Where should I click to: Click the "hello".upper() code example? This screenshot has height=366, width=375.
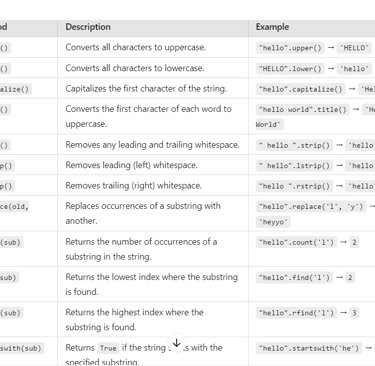click(290, 48)
